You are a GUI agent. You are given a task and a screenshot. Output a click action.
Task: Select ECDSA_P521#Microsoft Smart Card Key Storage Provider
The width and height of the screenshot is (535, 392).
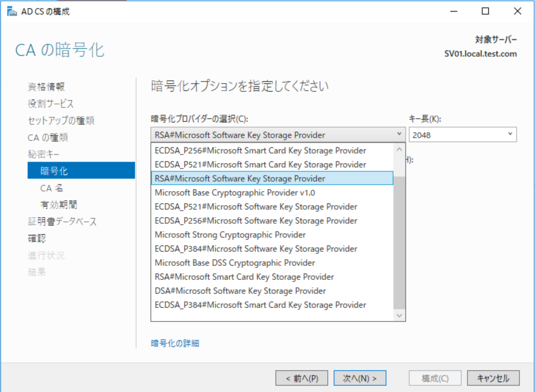tap(272, 164)
